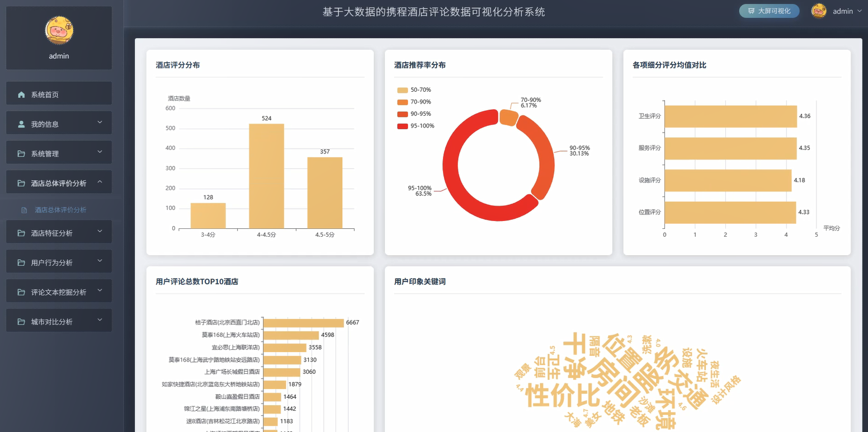
Task: Click the top-right admin avatar
Action: [x=819, y=11]
